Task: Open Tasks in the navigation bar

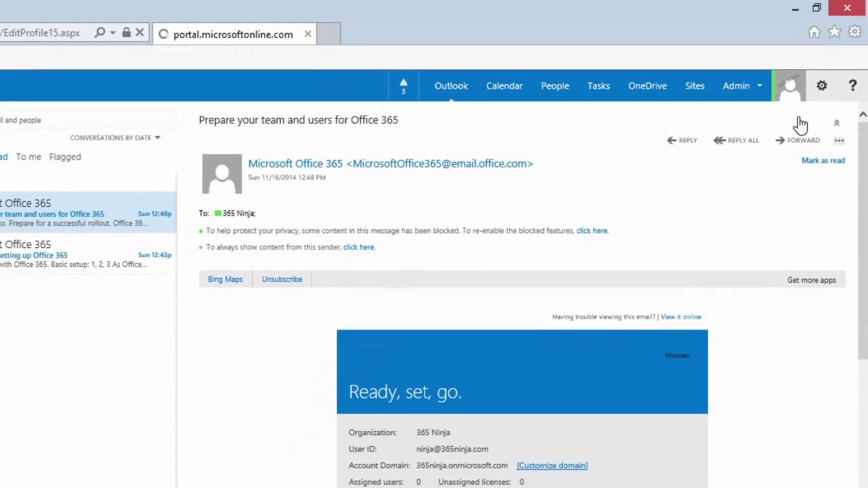Action: 598,86
